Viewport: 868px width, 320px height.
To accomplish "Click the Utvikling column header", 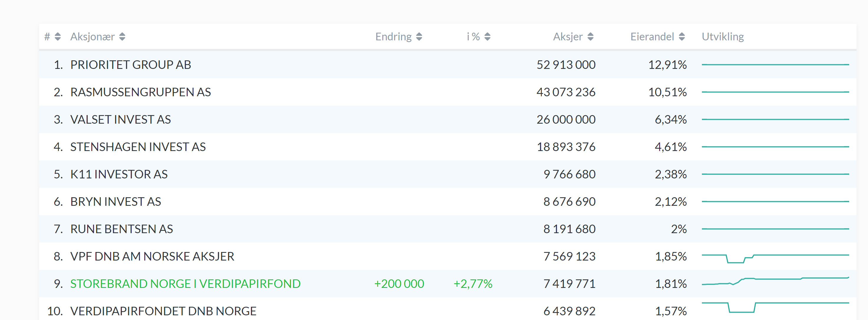I will coord(722,37).
